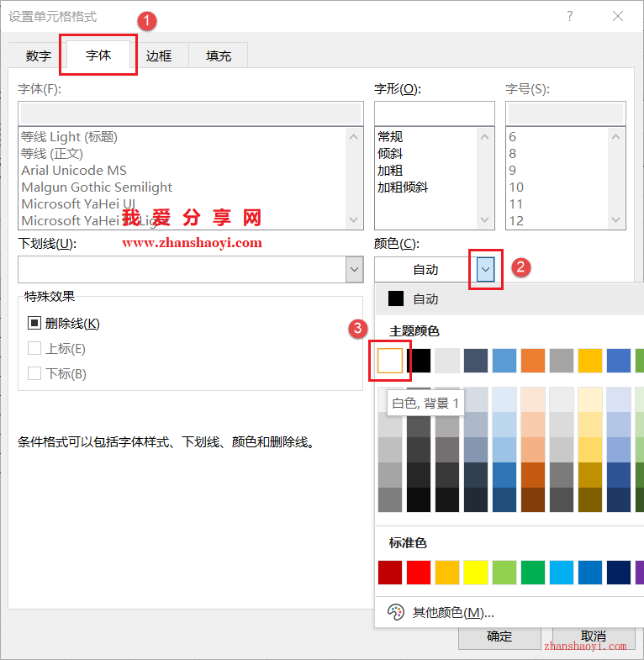Click 其他颜色(M)... option
Image resolution: width=644 pixels, height=660 pixels.
click(453, 612)
